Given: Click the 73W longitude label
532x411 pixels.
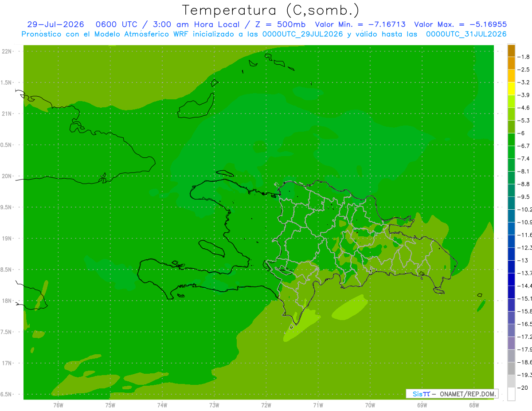Looking at the screenshot, I should pyautogui.click(x=214, y=405).
